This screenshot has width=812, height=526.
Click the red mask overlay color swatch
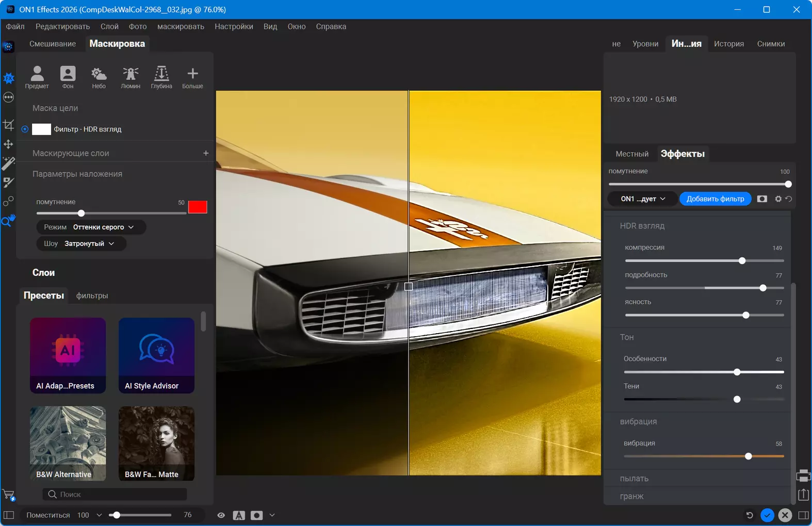(x=198, y=207)
